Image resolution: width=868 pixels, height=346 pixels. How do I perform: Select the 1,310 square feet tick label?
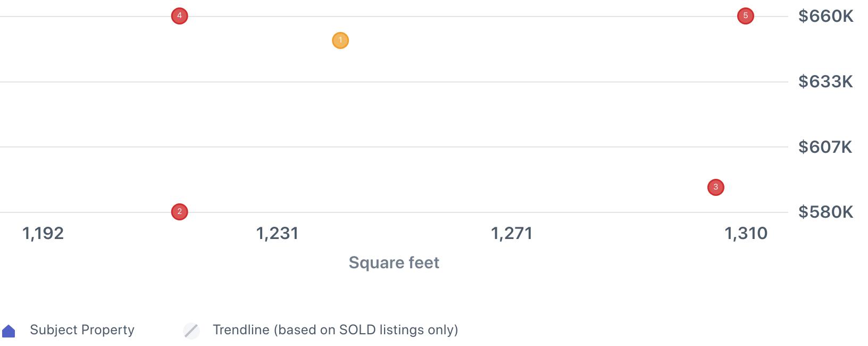point(746,233)
